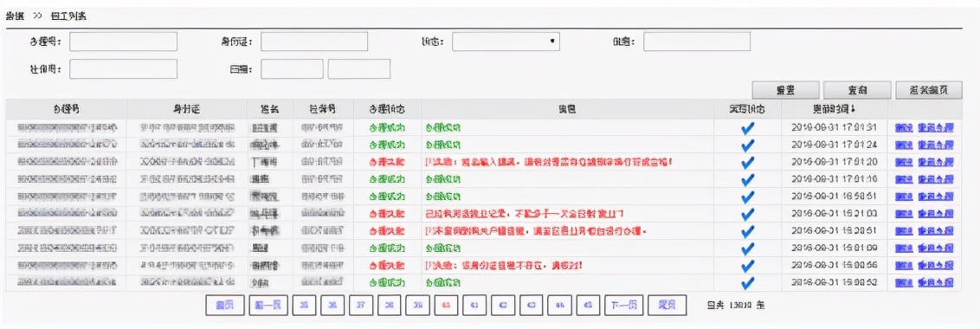Click the green success status in the first row
980x329 pixels.
387,128
